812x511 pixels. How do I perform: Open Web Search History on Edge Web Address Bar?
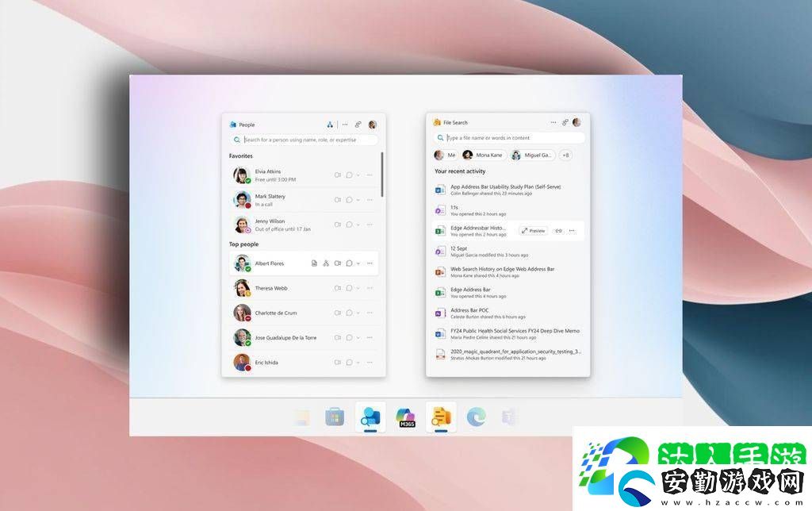point(508,272)
